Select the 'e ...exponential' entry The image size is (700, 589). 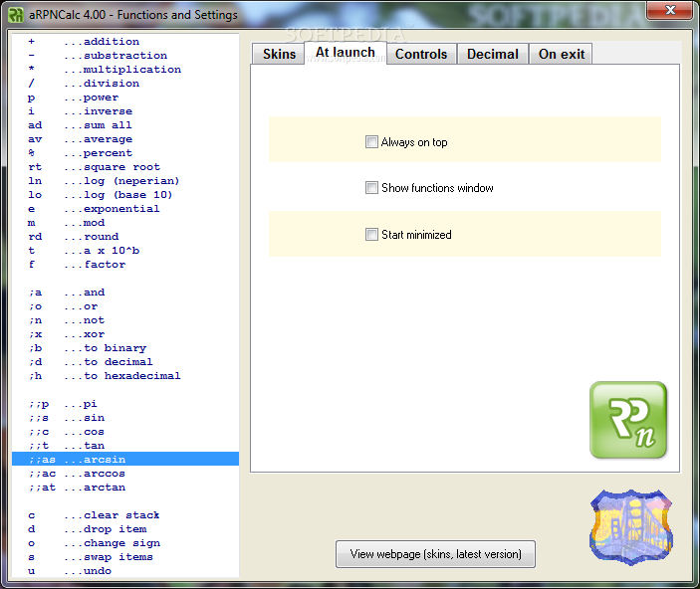coord(125,208)
